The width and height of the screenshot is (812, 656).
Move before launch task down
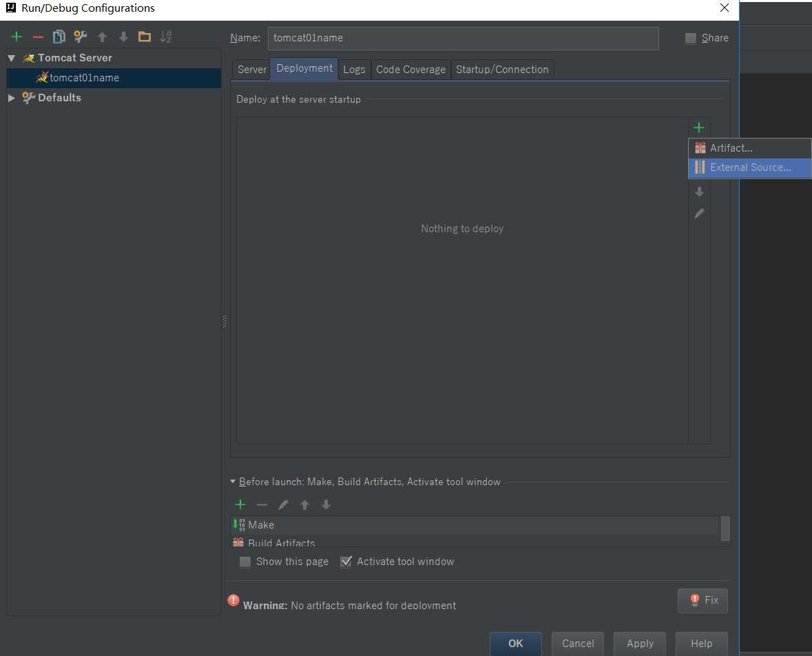(326, 504)
